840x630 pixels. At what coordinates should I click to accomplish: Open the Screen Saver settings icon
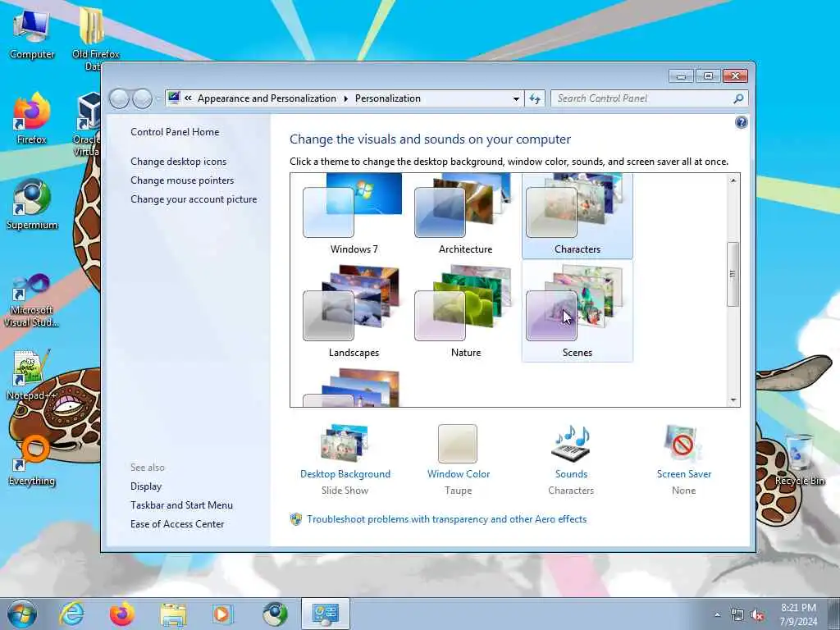[683, 444]
